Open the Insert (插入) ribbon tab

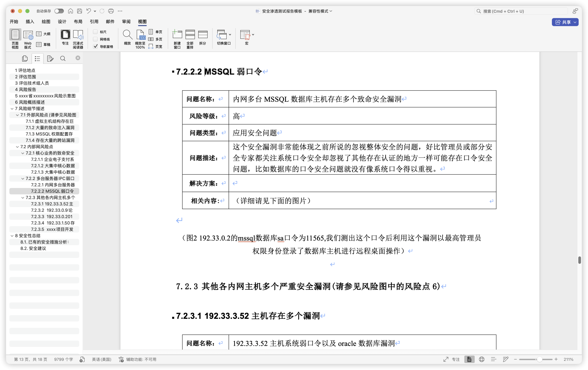pyautogui.click(x=30, y=22)
